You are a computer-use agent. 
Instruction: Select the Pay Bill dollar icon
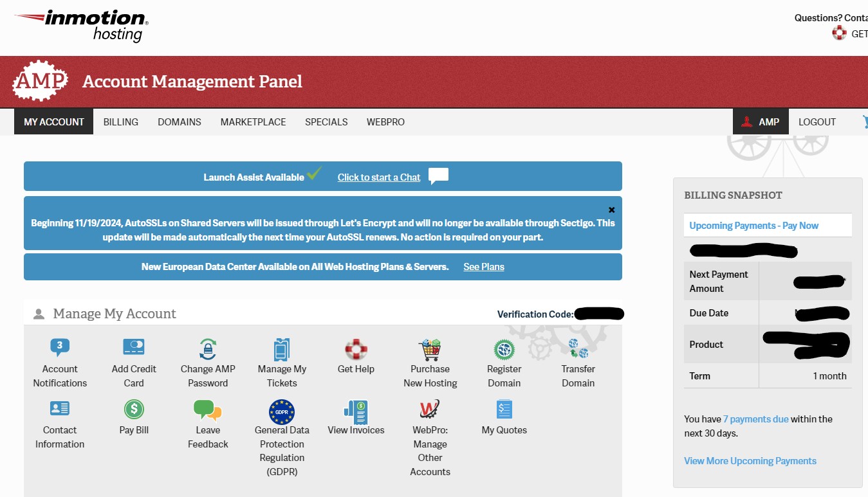[x=134, y=410]
